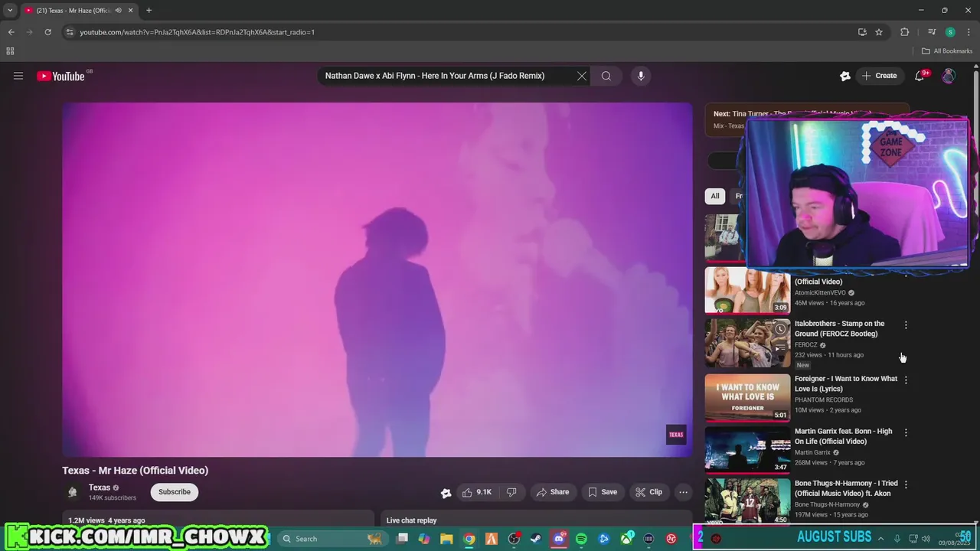Open Chrome media controls icon
The height and width of the screenshot is (551, 980).
click(932, 32)
